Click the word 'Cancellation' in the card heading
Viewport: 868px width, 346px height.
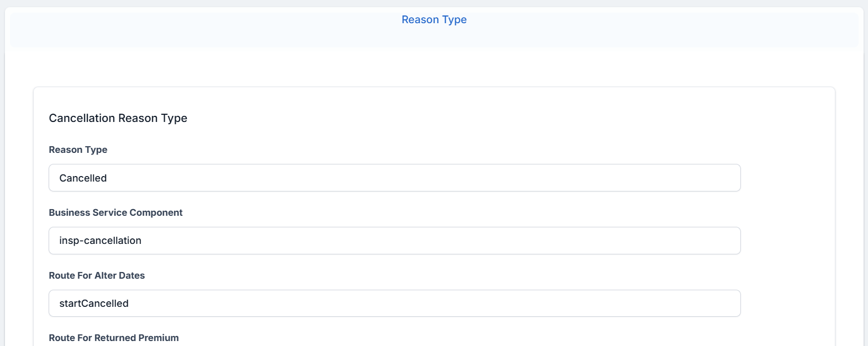tap(82, 118)
